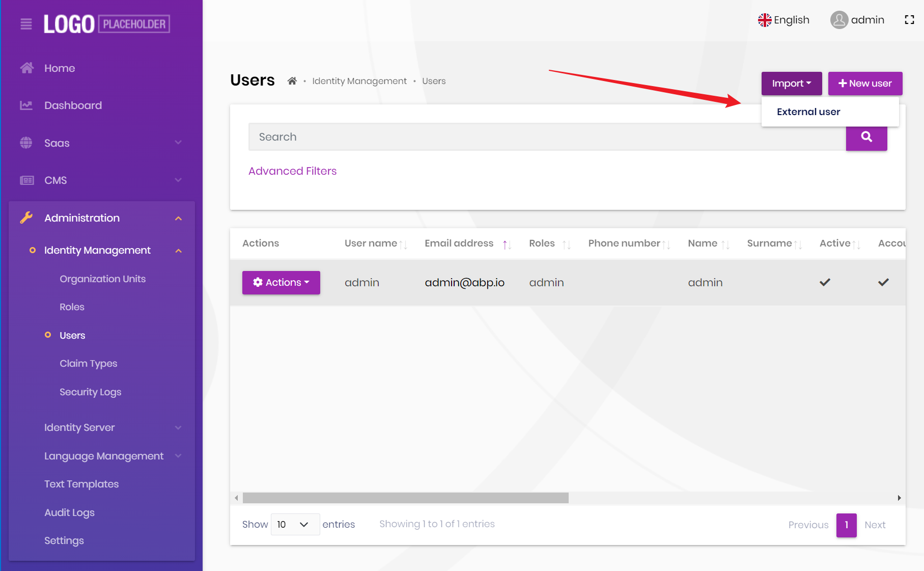The width and height of the screenshot is (924, 571).
Task: Open the admin avatar icon
Action: click(839, 19)
